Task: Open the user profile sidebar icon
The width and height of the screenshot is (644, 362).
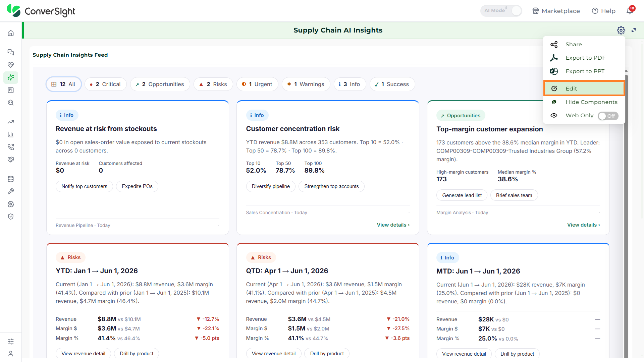Action: (11, 354)
